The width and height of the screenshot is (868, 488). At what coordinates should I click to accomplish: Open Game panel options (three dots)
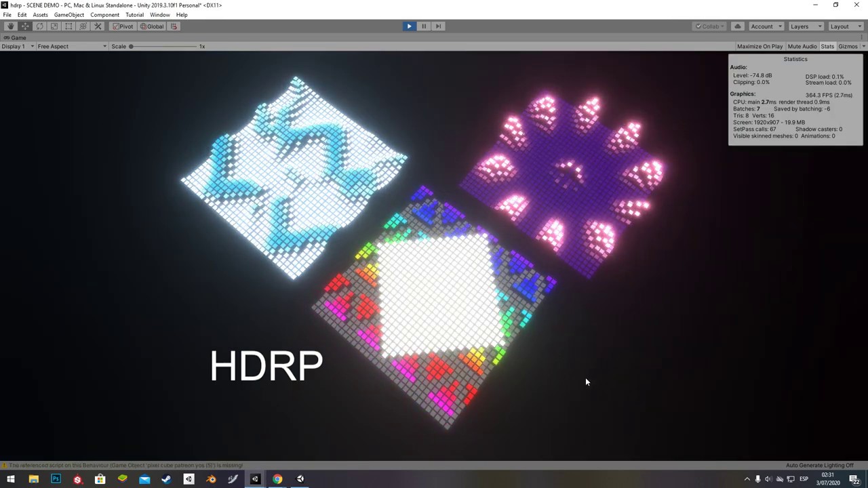(x=863, y=38)
